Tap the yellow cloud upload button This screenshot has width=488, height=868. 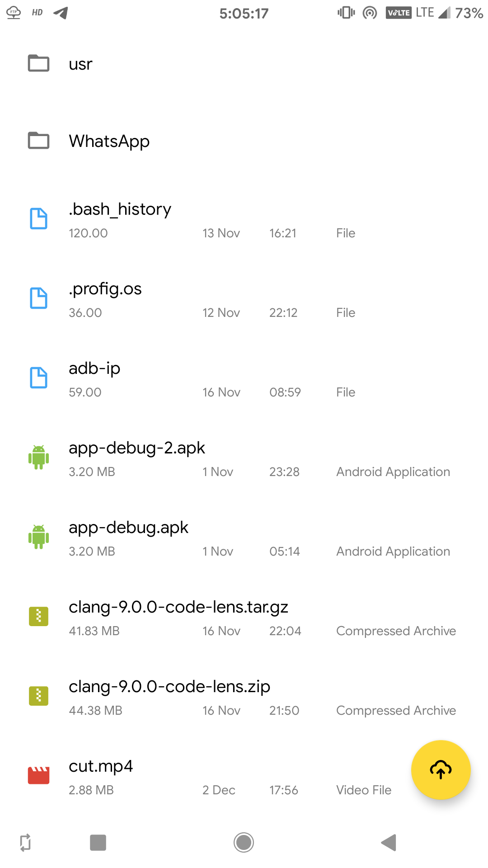point(441,769)
